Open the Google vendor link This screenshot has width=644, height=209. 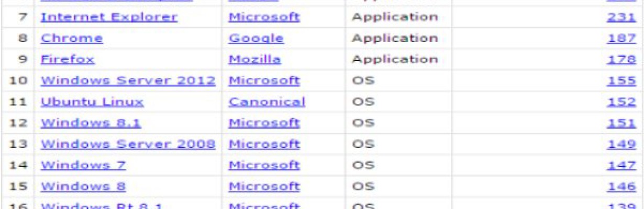pyautogui.click(x=256, y=38)
